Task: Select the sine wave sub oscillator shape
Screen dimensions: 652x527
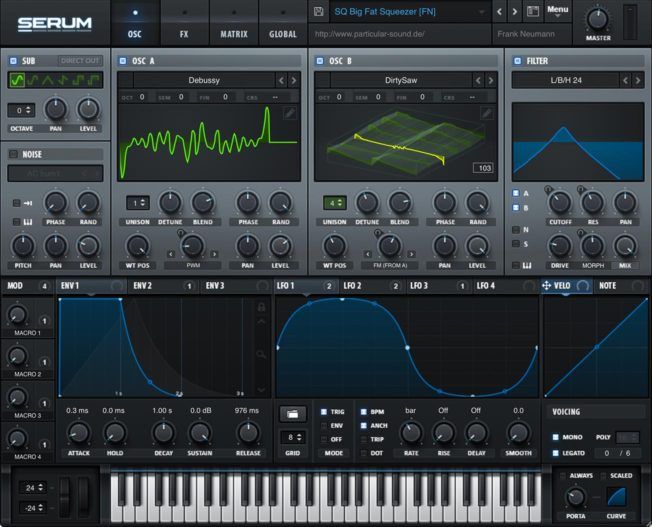Action: pyautogui.click(x=17, y=80)
